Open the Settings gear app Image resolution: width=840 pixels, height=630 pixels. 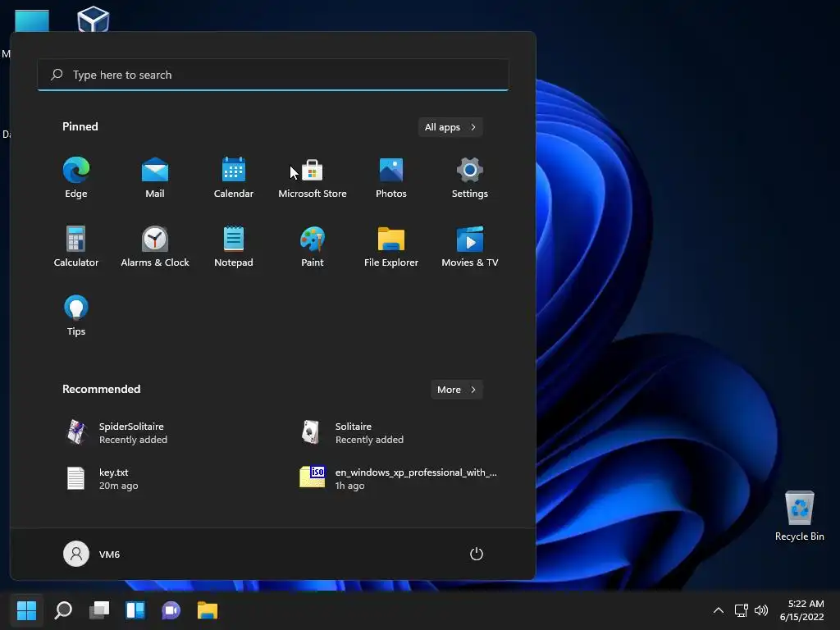470,178
